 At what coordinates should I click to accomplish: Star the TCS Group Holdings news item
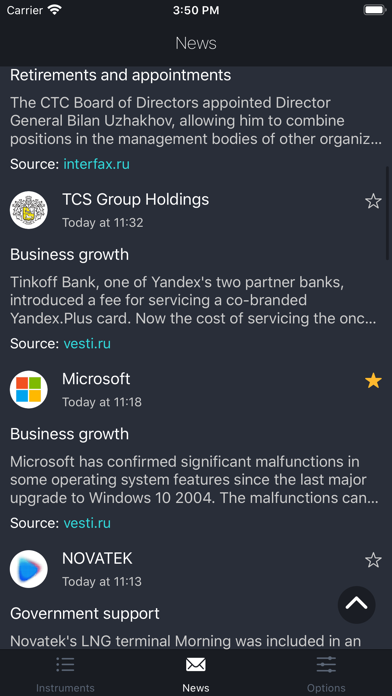373,201
